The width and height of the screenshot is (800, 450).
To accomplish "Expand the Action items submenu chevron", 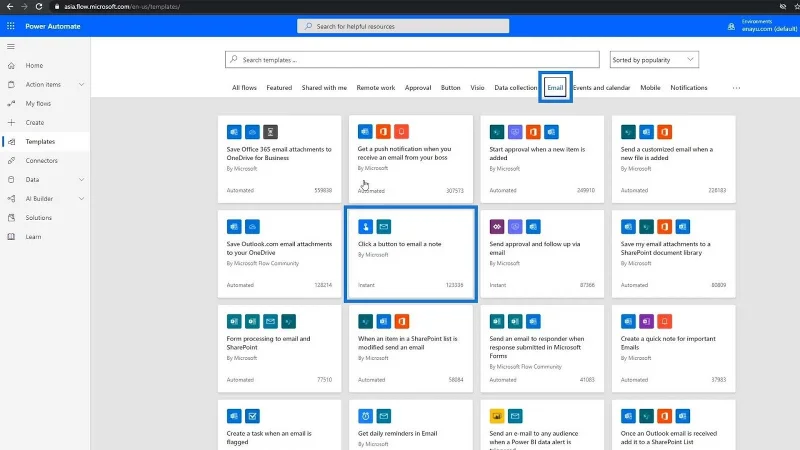I will pyautogui.click(x=81, y=85).
